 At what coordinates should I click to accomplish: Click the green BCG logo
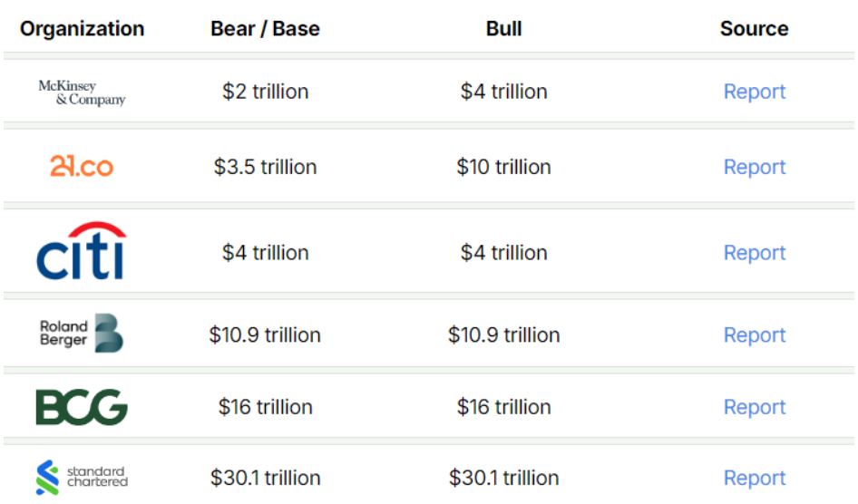pyautogui.click(x=82, y=407)
